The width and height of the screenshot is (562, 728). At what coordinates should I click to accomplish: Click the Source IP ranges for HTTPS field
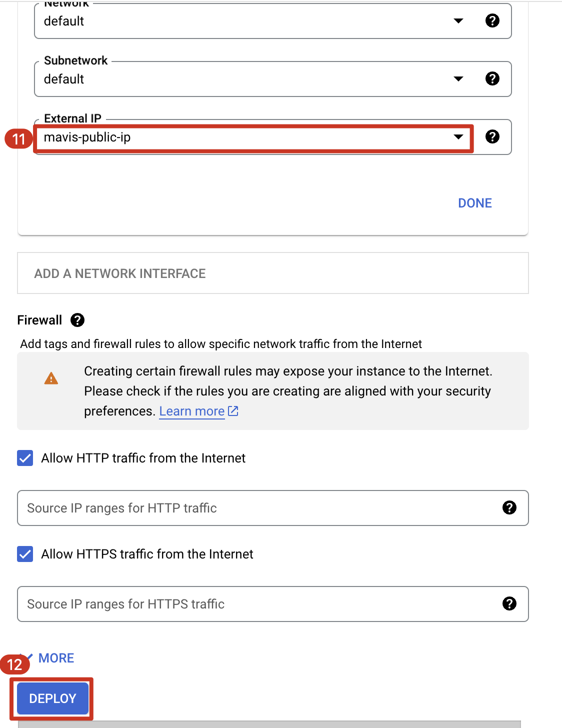pos(250,604)
